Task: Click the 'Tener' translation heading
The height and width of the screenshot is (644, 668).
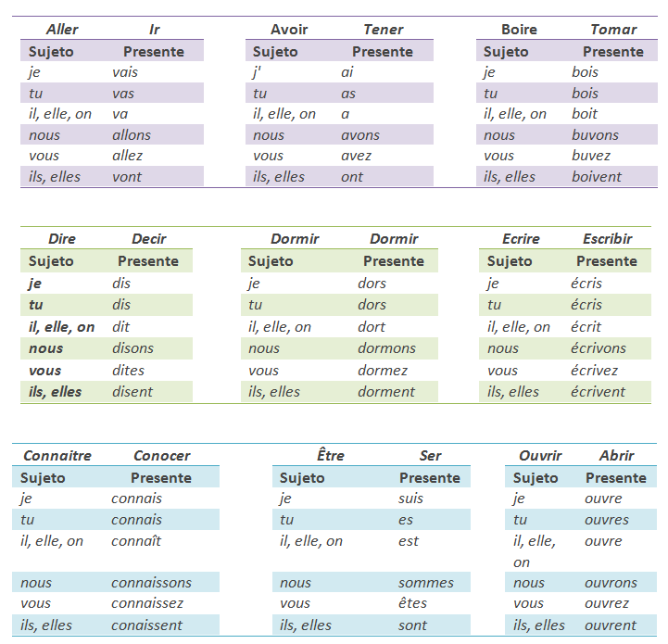Action: point(383,30)
